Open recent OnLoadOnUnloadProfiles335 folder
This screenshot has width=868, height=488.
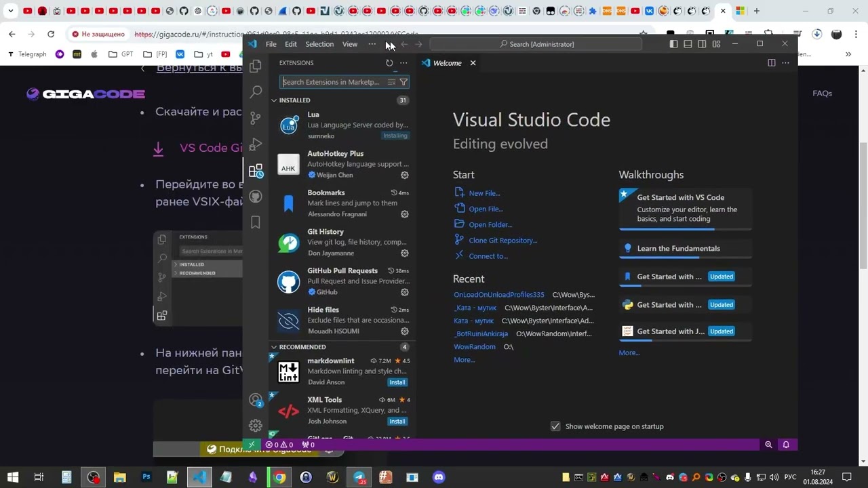499,295
